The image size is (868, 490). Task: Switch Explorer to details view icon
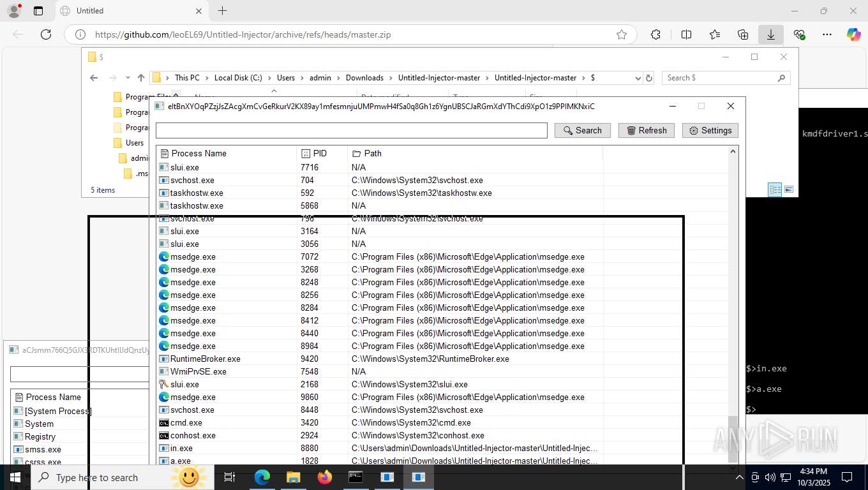[x=775, y=189]
